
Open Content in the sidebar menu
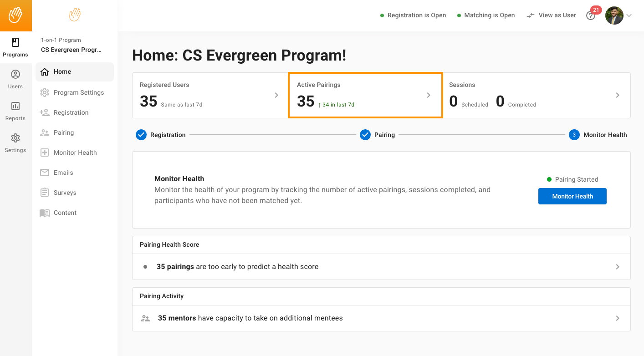tap(75, 213)
